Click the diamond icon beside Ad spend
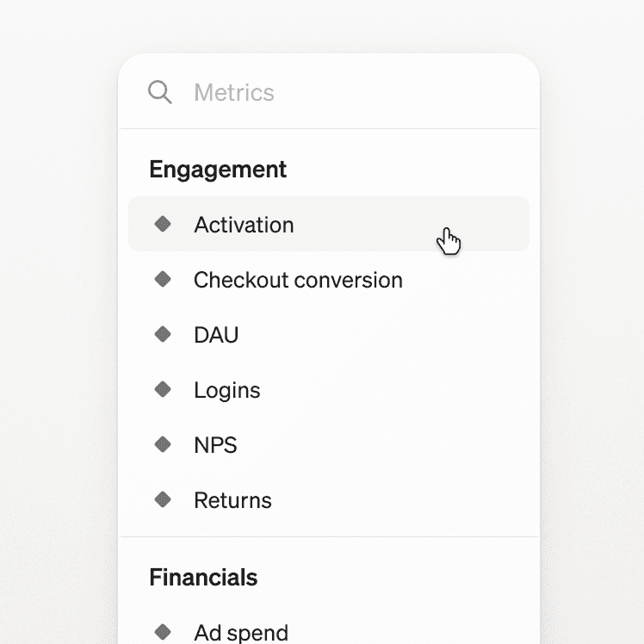The width and height of the screenshot is (644, 644). (163, 632)
